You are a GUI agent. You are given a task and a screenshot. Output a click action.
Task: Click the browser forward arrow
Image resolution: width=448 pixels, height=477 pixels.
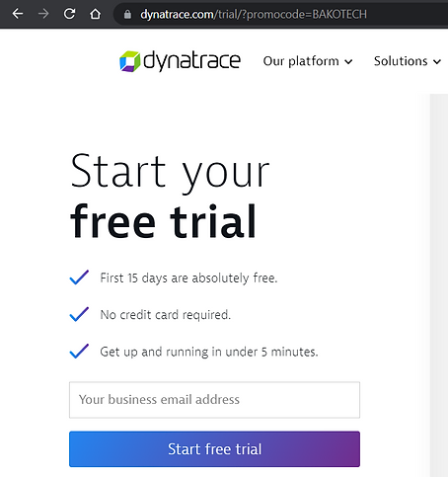pos(43,14)
